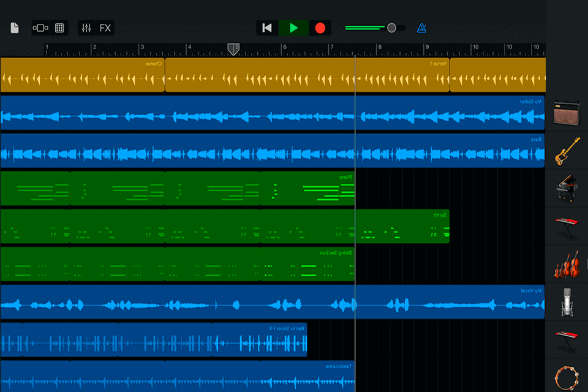
Task: Toggle the metronome off
Action: [x=421, y=28]
